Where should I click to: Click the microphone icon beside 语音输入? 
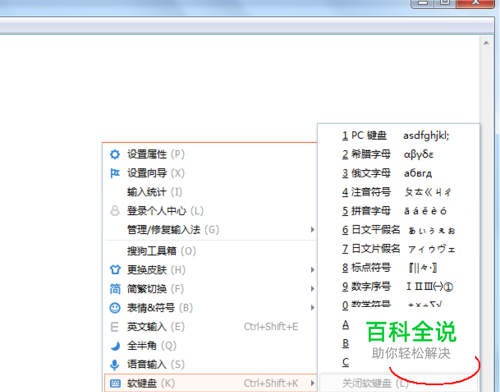click(114, 365)
